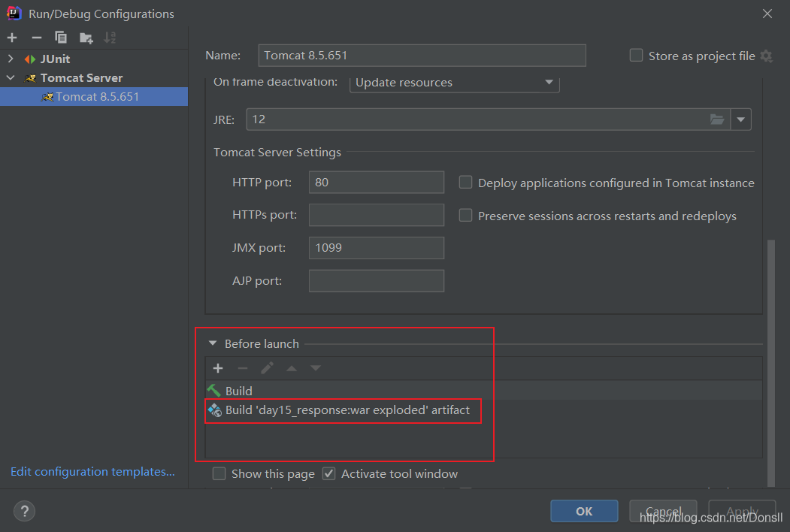The width and height of the screenshot is (790, 532).
Task: Collapse the Before launch section
Action: [213, 343]
